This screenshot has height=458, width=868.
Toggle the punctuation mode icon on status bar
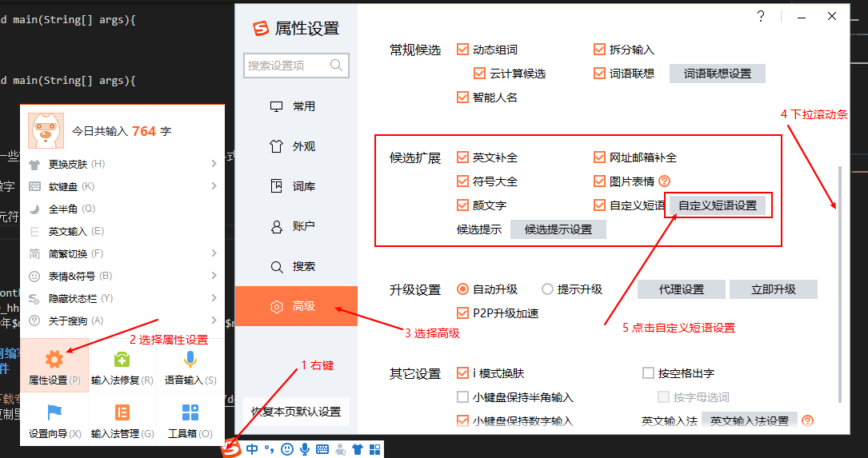tap(269, 449)
